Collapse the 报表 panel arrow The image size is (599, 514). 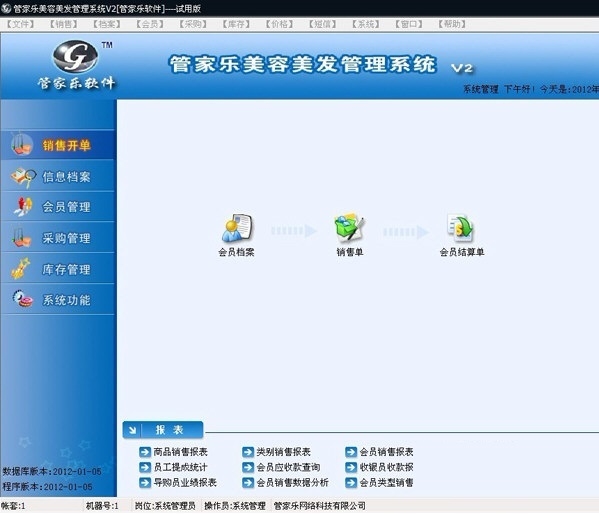(x=132, y=430)
